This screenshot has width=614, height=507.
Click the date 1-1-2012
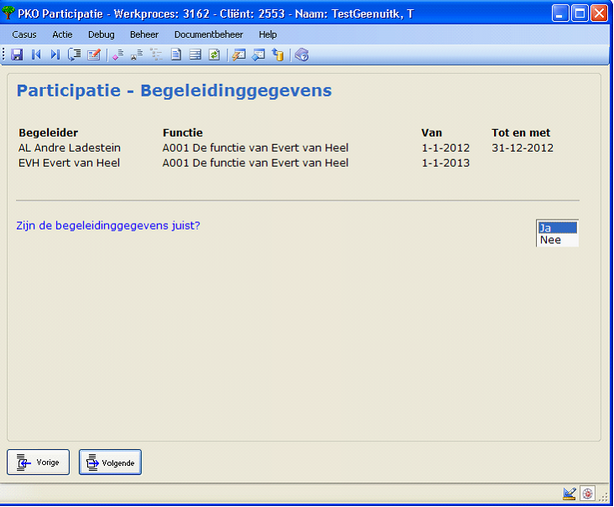coord(446,148)
